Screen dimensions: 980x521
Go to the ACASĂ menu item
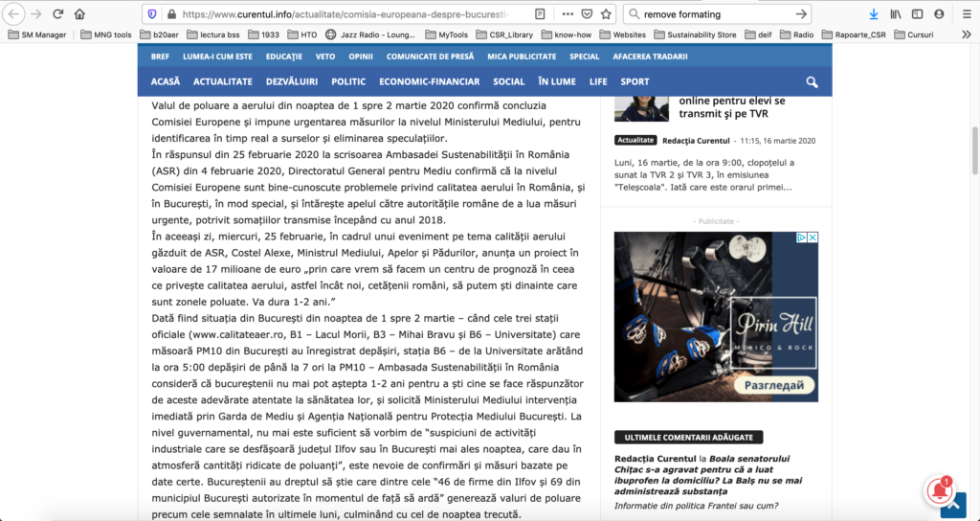click(x=165, y=82)
